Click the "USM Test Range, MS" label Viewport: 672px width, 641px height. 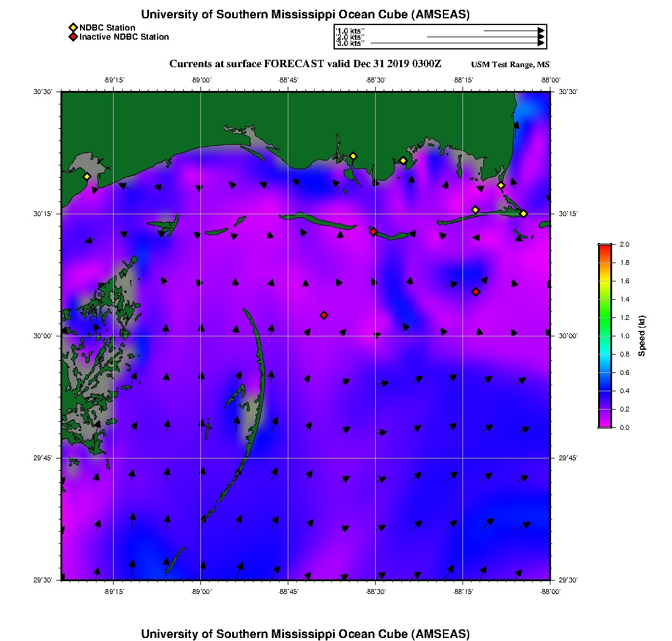(x=510, y=65)
